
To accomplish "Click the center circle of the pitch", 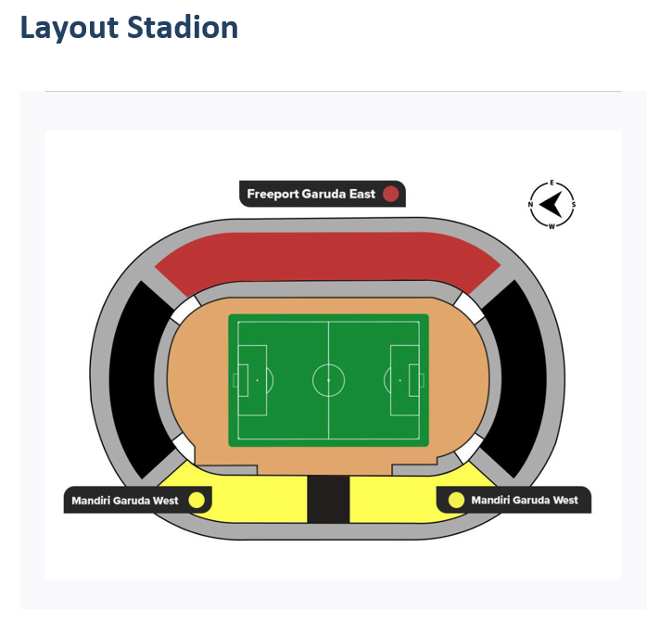I will point(329,380).
